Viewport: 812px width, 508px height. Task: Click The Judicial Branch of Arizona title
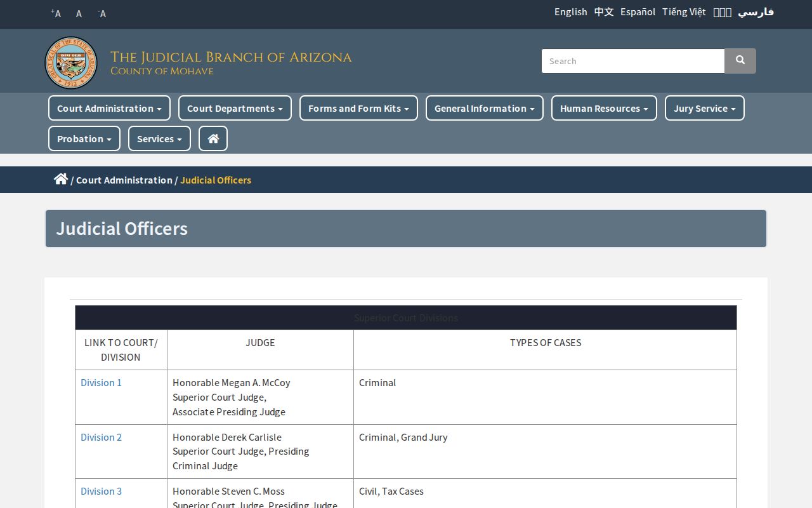231,57
